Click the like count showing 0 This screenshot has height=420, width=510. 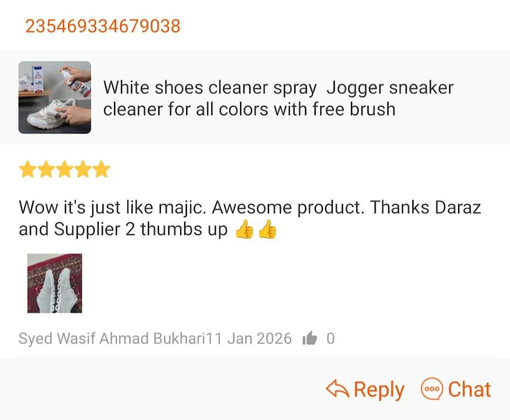[331, 338]
